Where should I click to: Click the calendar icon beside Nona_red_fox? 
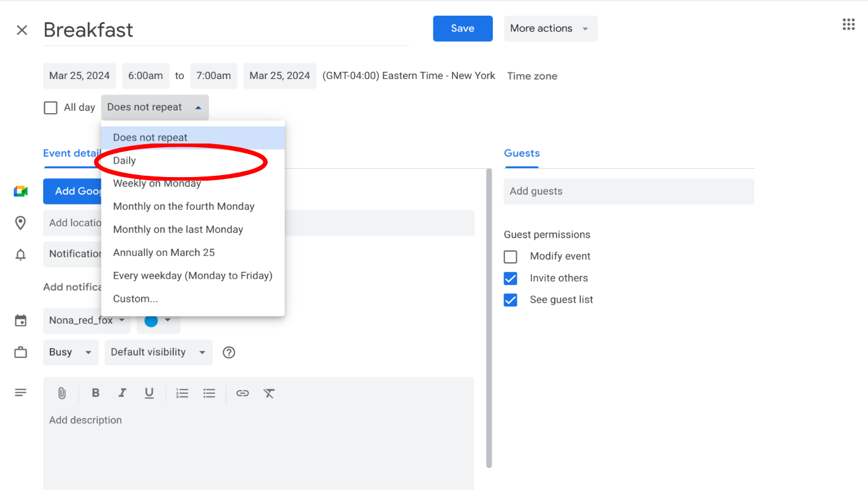click(x=20, y=321)
